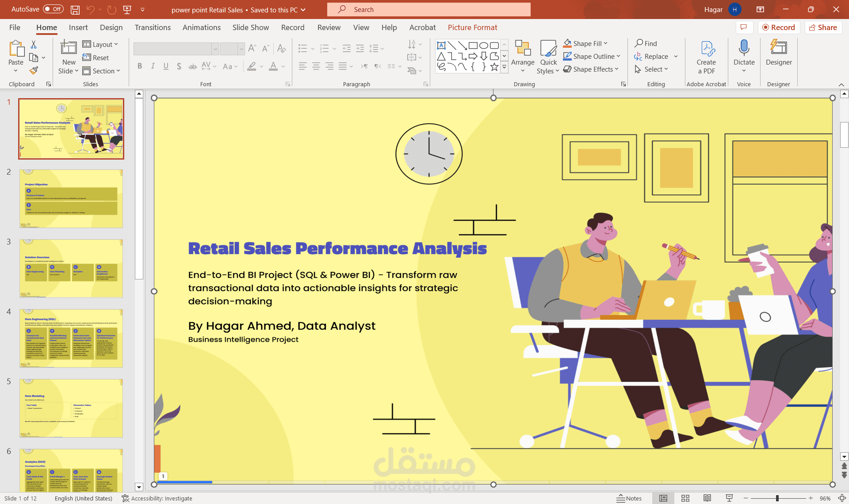Click the Dictate microphone icon
Viewport: 849px width, 504px height.
click(744, 48)
